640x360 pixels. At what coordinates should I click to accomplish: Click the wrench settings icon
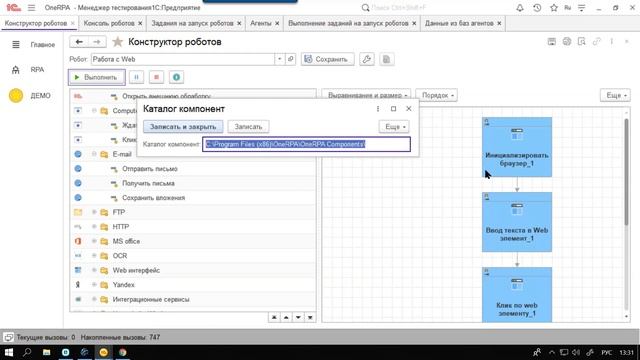coord(367,59)
